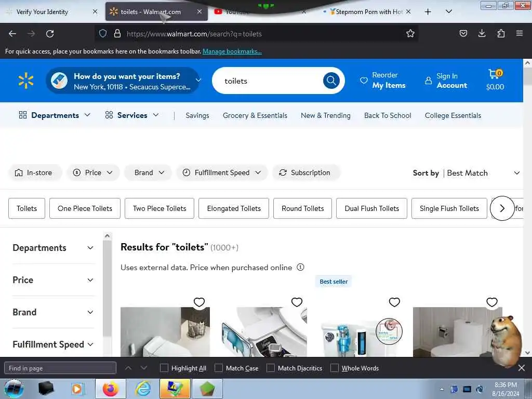Open the Price filter pill dropdown
This screenshot has width=532, height=399.
(93, 172)
